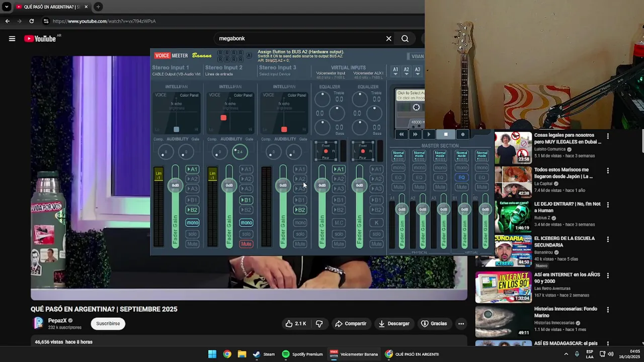644x362 pixels.
Task: Stop the Voicemeeter cassette recorder
Action: click(446, 134)
